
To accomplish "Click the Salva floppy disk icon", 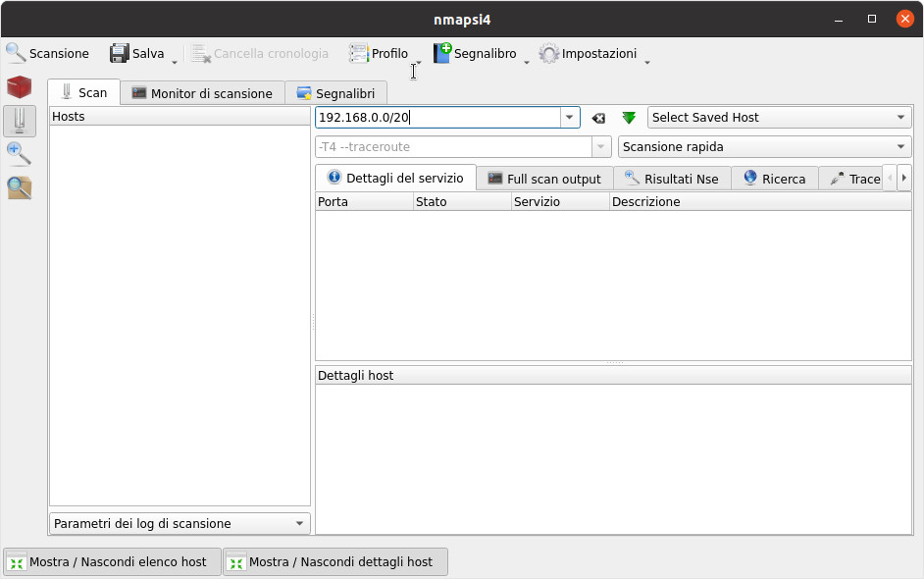I will (119, 54).
